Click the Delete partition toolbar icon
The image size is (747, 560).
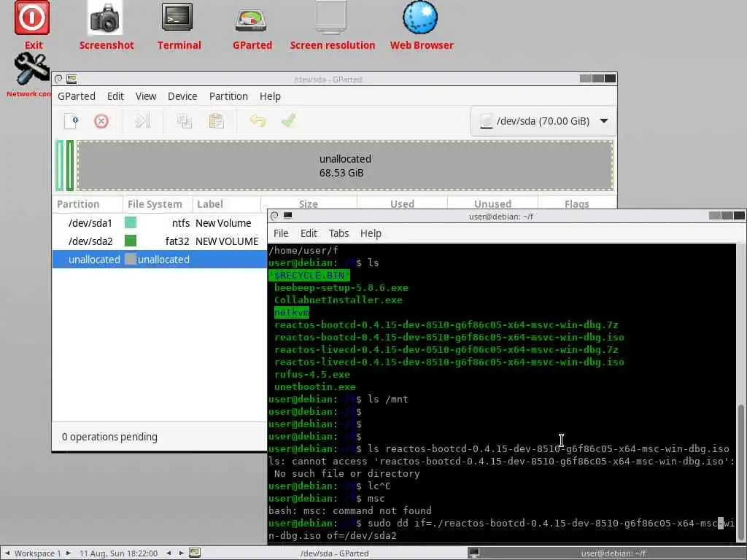101,121
